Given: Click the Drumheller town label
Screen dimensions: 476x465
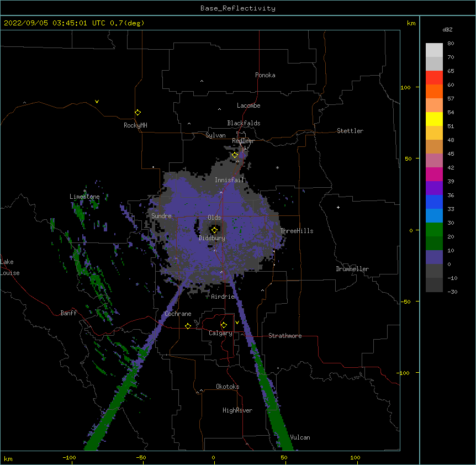Looking at the screenshot, I should 352,269.
